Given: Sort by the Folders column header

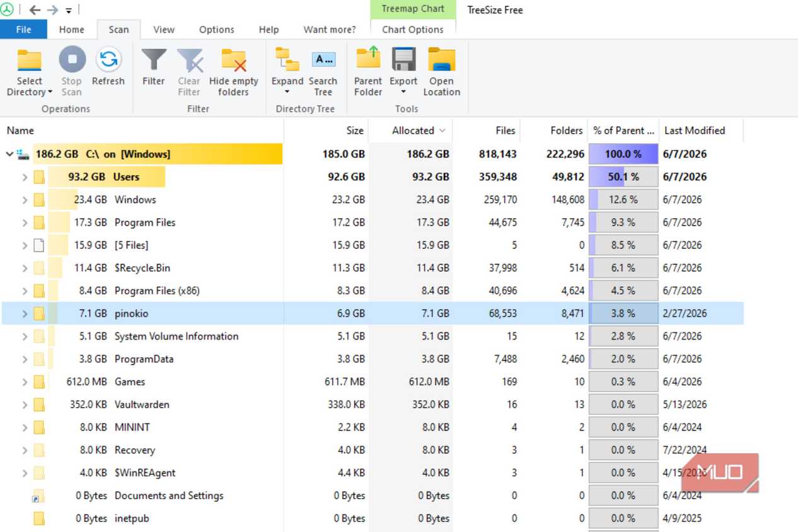Looking at the screenshot, I should 554,130.
